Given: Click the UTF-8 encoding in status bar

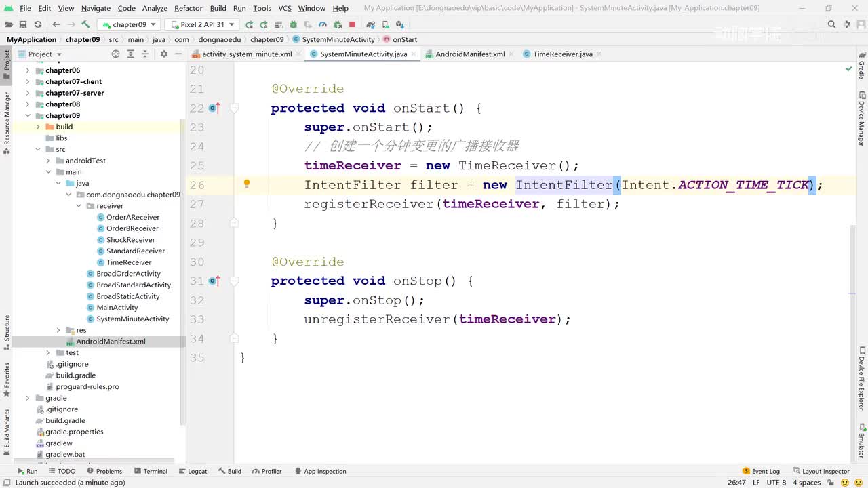Looking at the screenshot, I should (x=776, y=483).
